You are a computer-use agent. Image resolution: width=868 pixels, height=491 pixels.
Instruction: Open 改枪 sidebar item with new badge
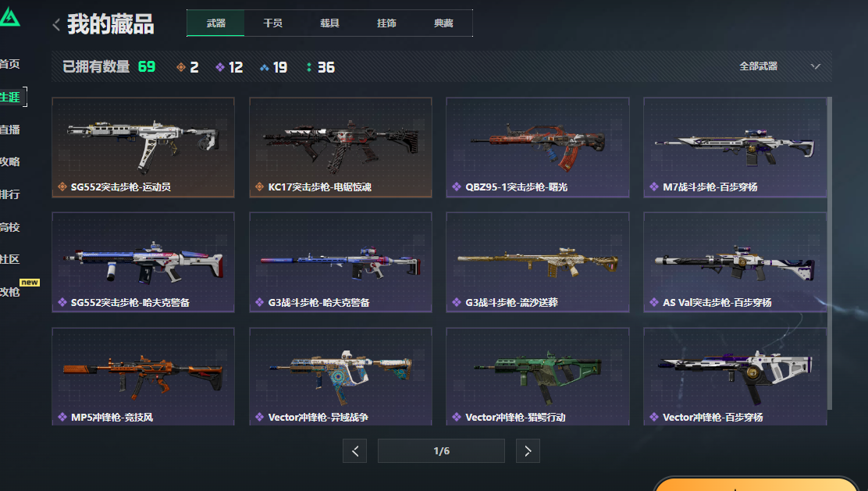[10, 292]
